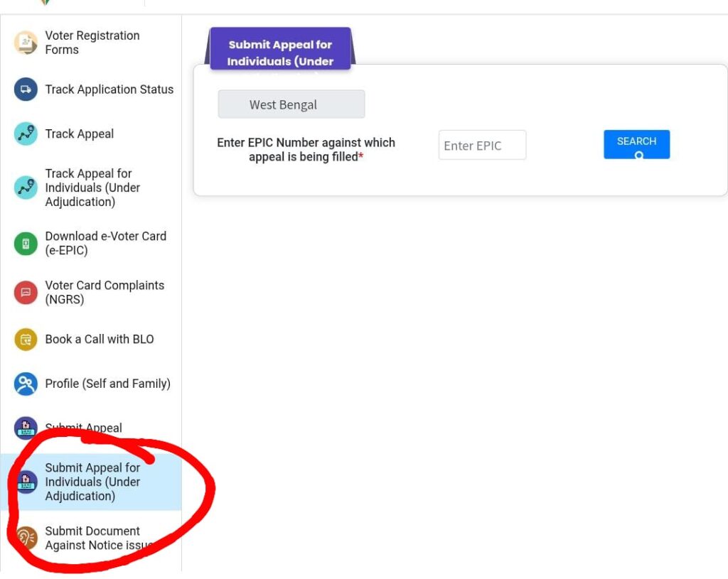This screenshot has width=728, height=579.
Task: Click the Enter EPIC input field
Action: [x=482, y=145]
